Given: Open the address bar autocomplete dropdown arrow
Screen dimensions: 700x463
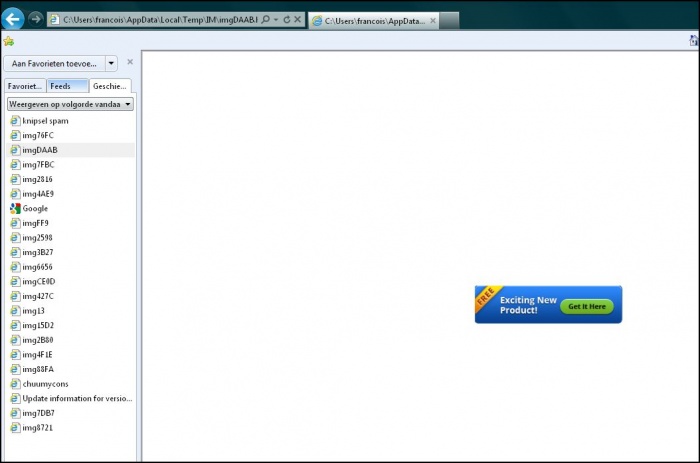Looking at the screenshot, I should (276, 19).
